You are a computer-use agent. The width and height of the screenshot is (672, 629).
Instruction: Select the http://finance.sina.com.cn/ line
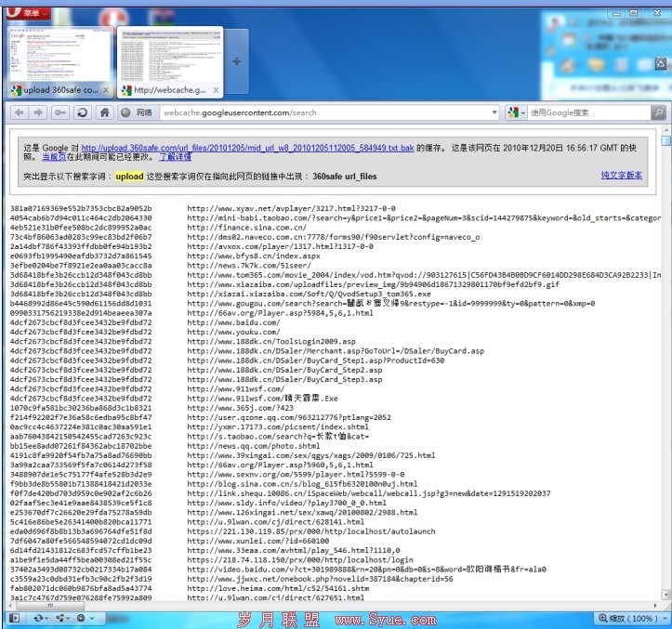[x=246, y=228]
